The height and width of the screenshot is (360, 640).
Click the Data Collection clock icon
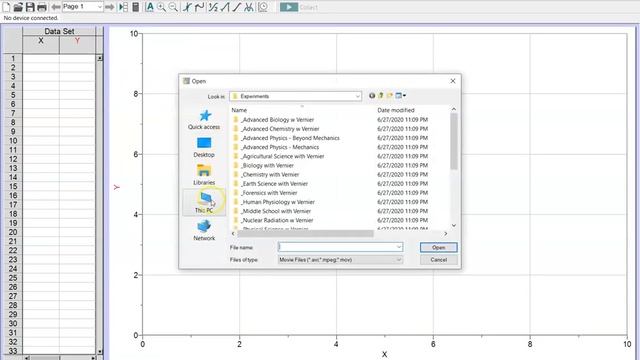click(x=263, y=7)
